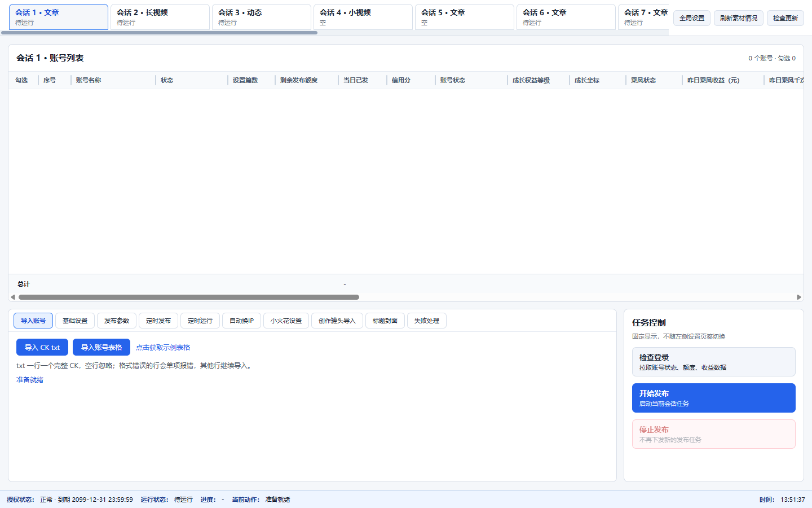This screenshot has height=508, width=812.
Task: Click 检查更新 to check for updates
Action: [x=785, y=18]
